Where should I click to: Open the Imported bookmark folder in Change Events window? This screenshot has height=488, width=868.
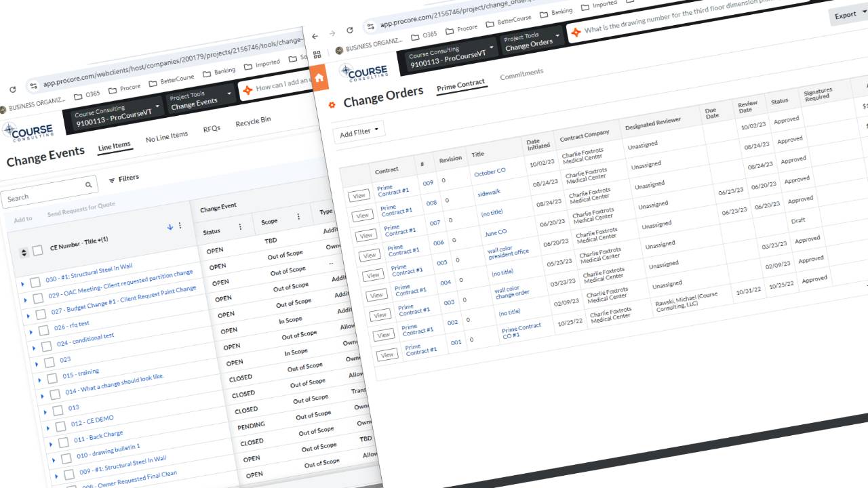tap(261, 64)
